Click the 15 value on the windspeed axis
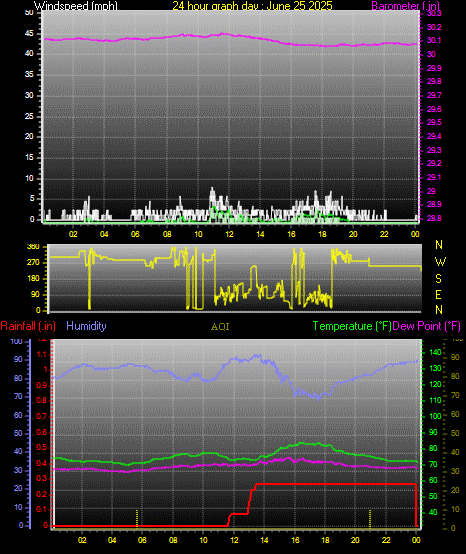This screenshot has width=466, height=554. tap(29, 157)
